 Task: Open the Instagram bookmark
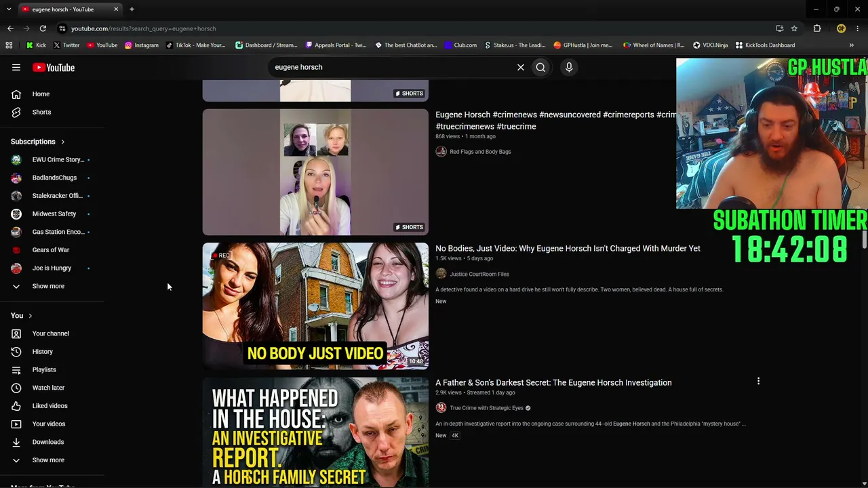141,45
